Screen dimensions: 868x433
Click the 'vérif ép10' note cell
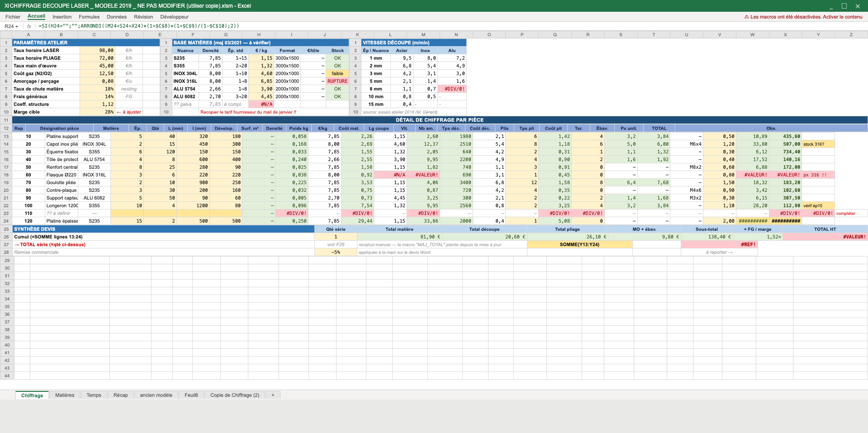pos(818,206)
